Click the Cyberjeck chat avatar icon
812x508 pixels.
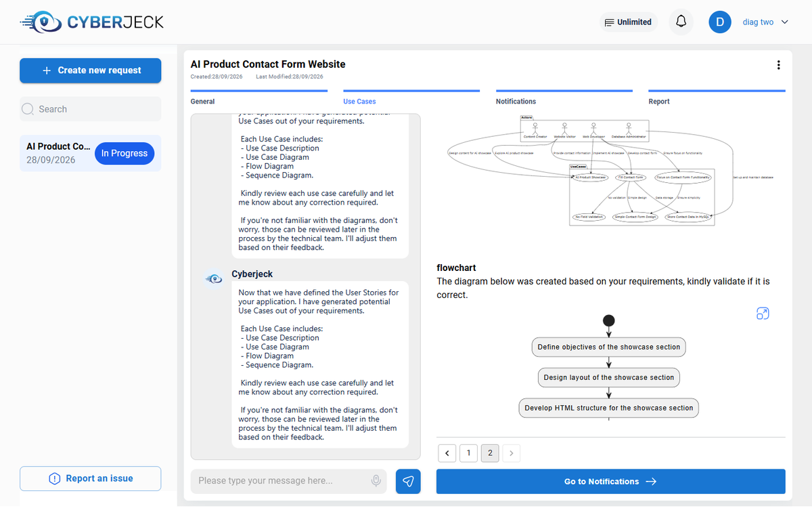click(x=215, y=278)
